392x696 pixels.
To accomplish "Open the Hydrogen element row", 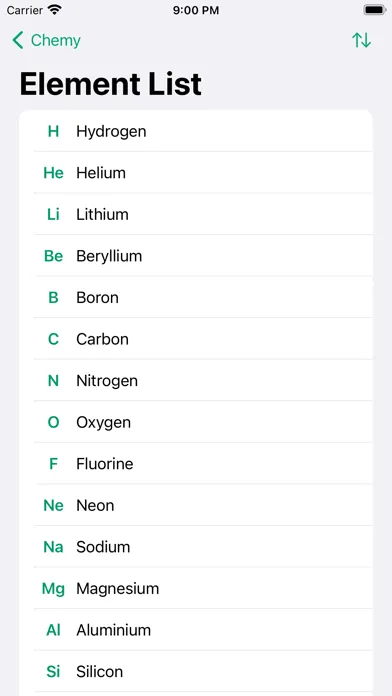I will 195,131.
